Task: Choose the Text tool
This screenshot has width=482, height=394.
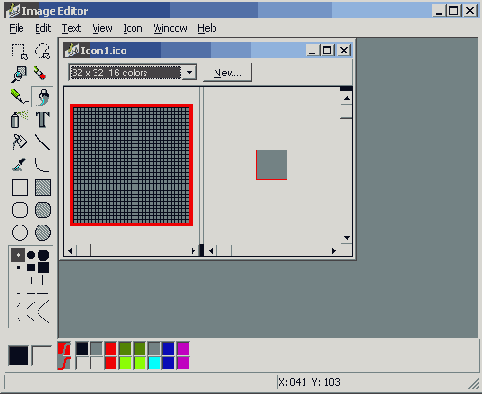Action: 43,119
